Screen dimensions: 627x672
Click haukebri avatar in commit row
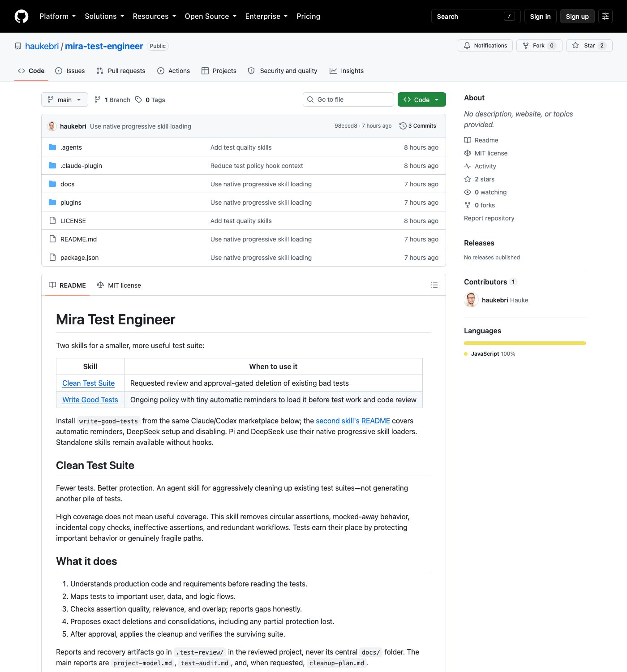click(x=52, y=126)
